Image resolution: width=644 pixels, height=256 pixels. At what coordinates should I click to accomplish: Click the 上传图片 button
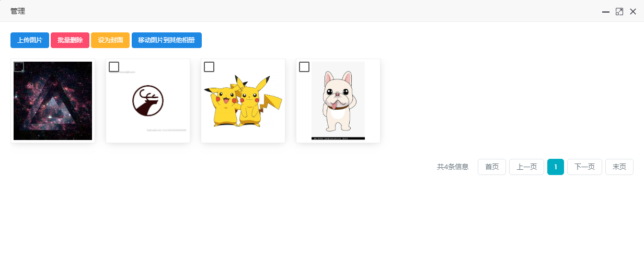coord(30,40)
